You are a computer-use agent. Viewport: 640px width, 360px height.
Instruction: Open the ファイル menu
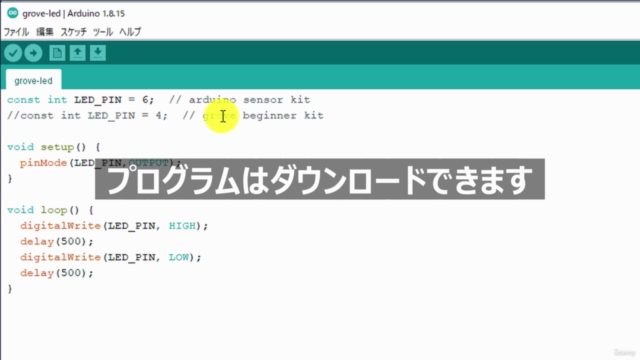click(16, 32)
